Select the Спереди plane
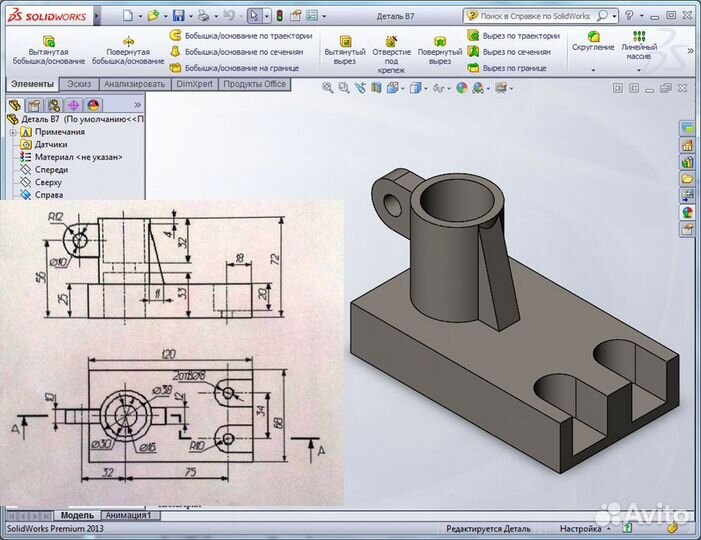Image resolution: width=701 pixels, height=540 pixels. click(x=44, y=169)
